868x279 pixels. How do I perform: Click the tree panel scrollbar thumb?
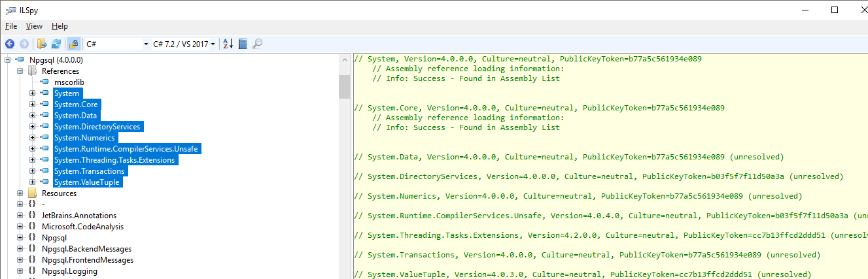(344, 86)
